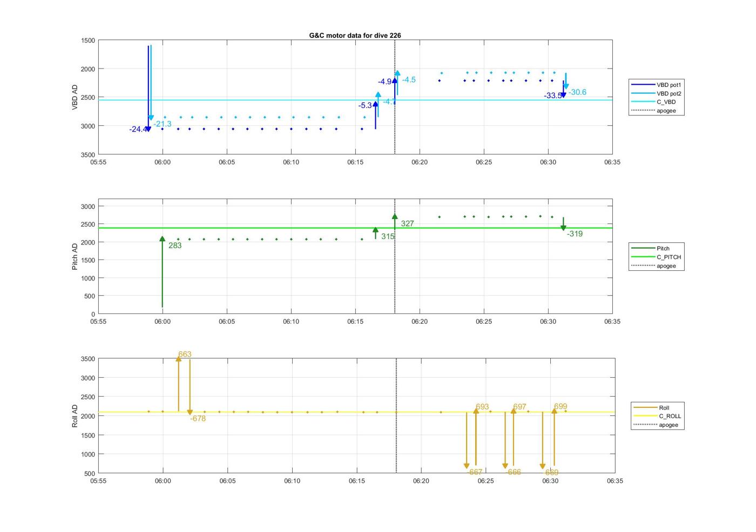
Task: Click the '06:10' tick under Pitch plot
Action: [291, 322]
